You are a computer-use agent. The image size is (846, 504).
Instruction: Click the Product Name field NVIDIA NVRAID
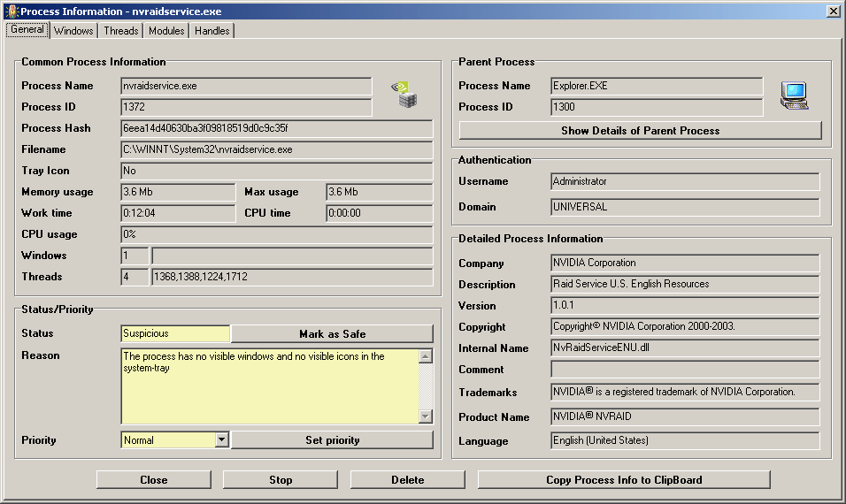685,416
